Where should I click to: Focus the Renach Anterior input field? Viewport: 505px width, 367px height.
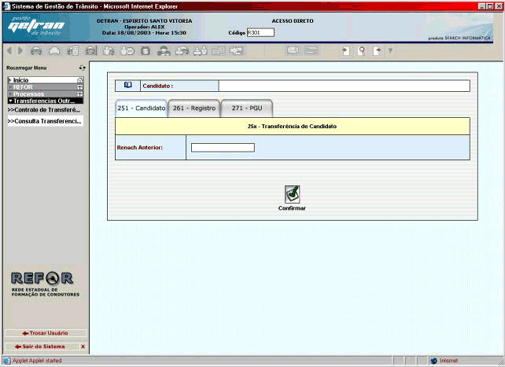pos(223,148)
